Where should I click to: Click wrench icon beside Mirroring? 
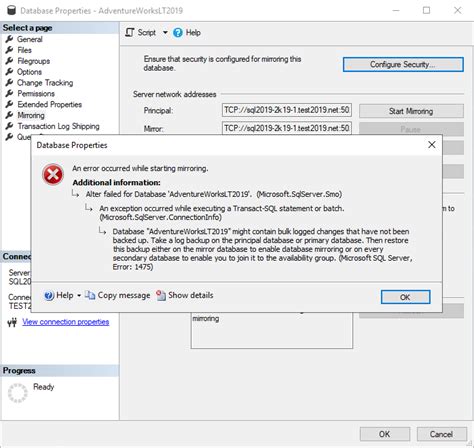click(x=10, y=115)
